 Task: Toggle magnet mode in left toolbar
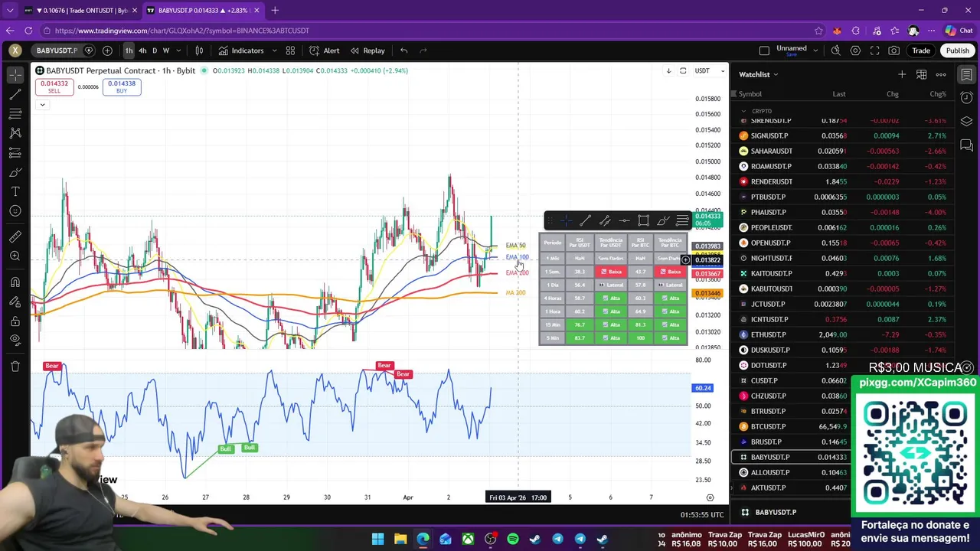15,282
